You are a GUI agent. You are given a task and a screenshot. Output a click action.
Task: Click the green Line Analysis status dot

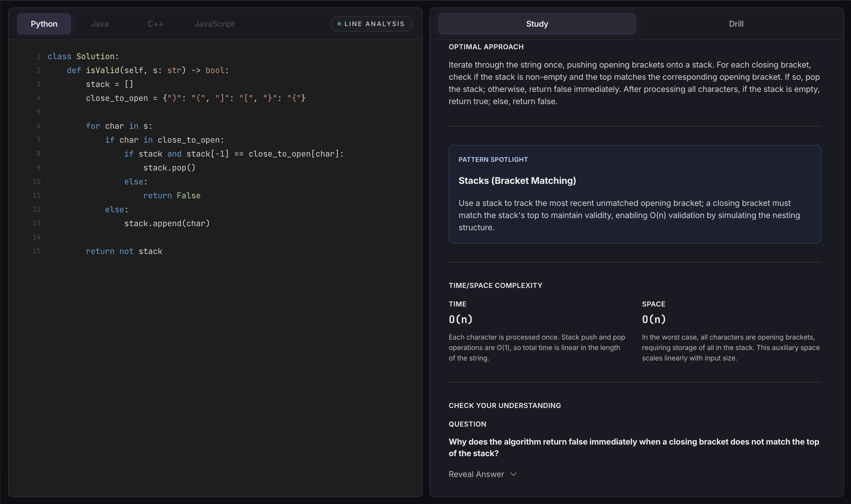(339, 24)
